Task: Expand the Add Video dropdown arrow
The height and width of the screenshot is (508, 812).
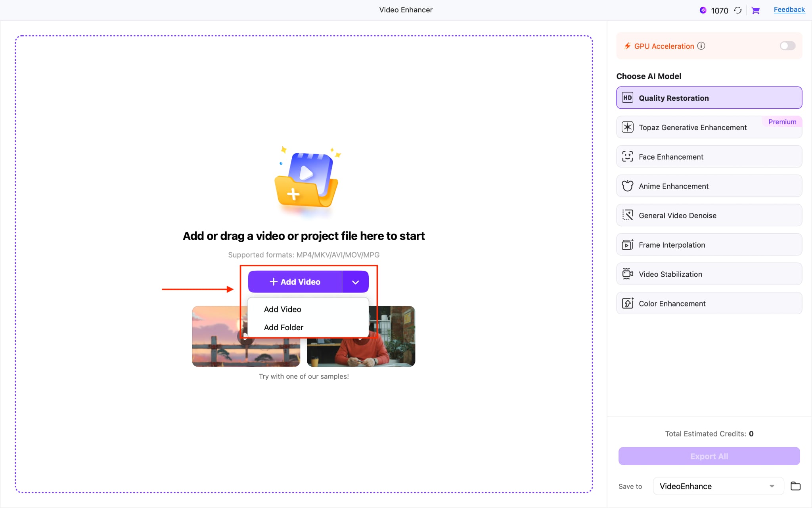Action: [x=355, y=281]
